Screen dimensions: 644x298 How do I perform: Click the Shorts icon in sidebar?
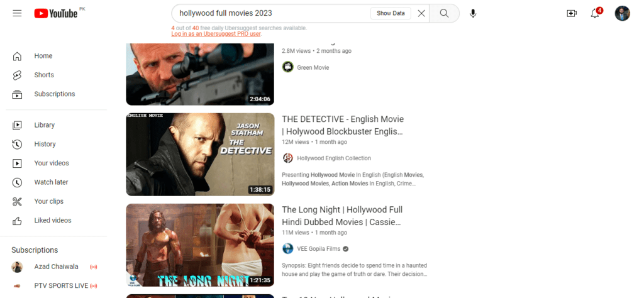tap(17, 75)
